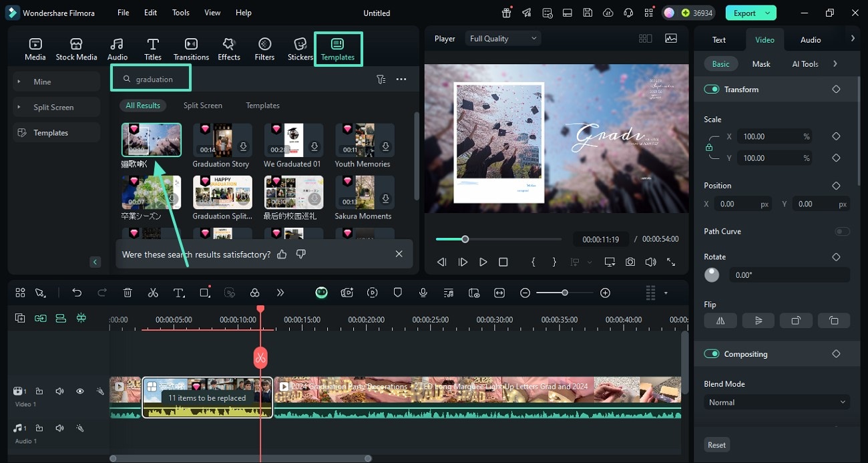The height and width of the screenshot is (463, 868).
Task: Toggle the scale lock ratio icon
Action: click(709, 147)
